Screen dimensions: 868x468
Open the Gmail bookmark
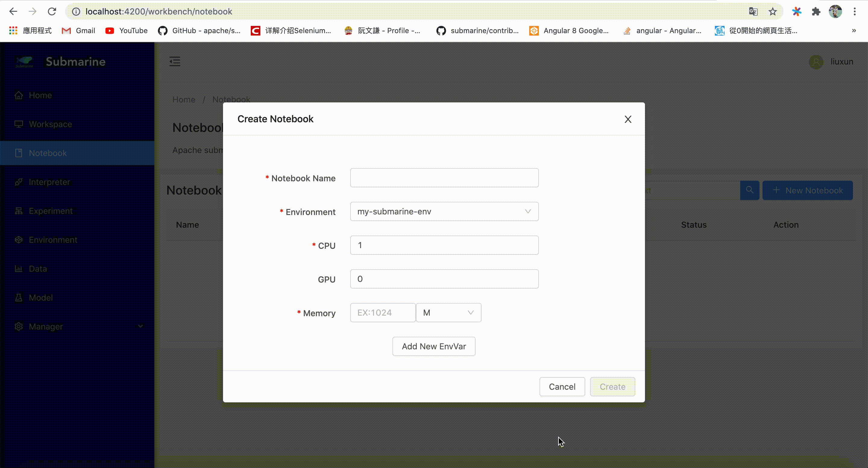click(78, 31)
